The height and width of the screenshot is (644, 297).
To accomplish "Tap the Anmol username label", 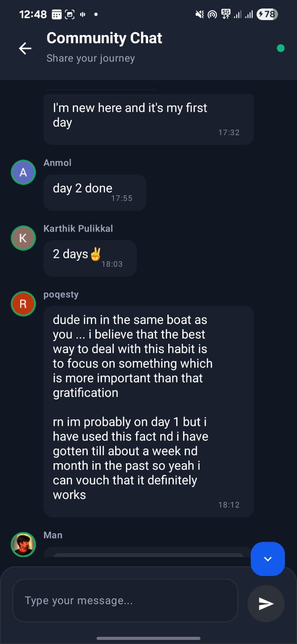I will (x=58, y=163).
